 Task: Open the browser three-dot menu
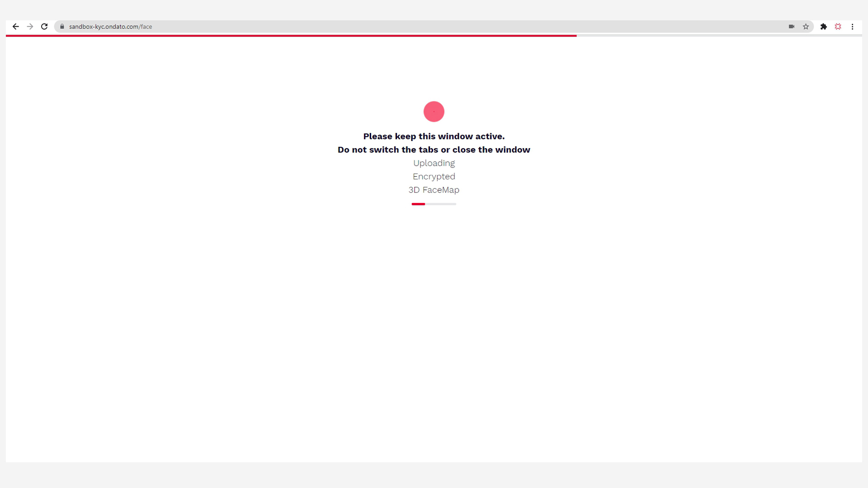pyautogui.click(x=853, y=27)
